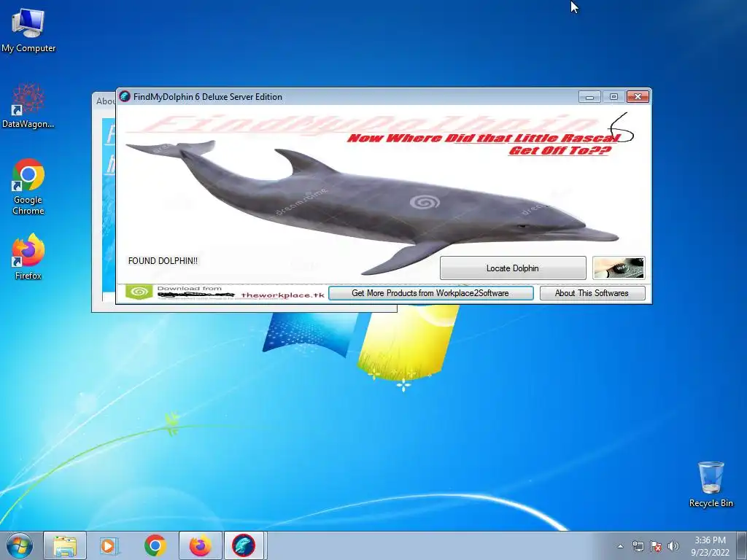
Task: Click the volume speaker tray icon
Action: [x=673, y=546]
